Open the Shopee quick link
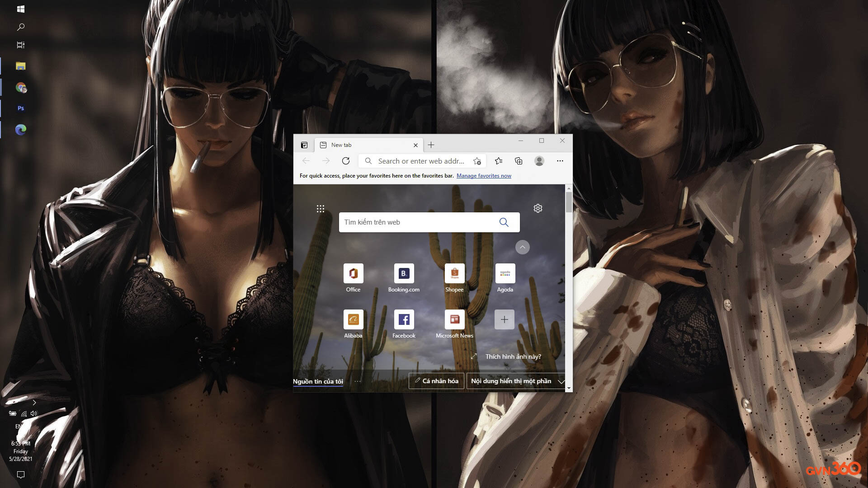The image size is (868, 488). [x=454, y=278]
